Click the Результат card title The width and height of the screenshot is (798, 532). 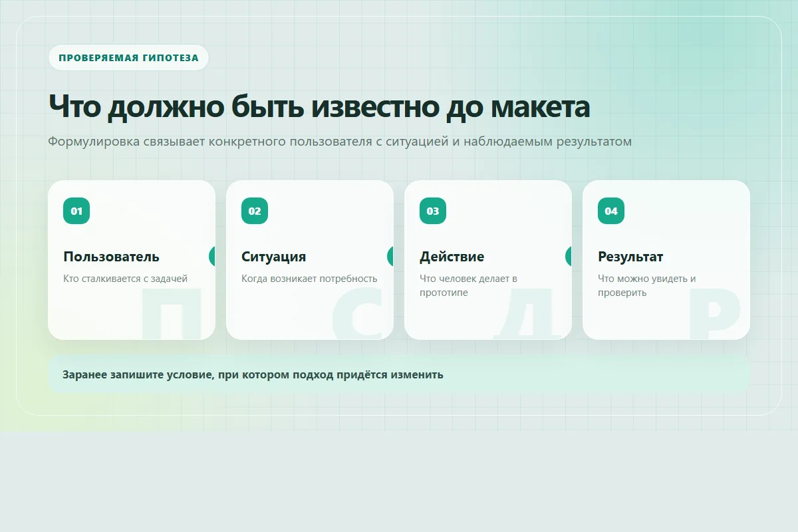[x=630, y=257]
